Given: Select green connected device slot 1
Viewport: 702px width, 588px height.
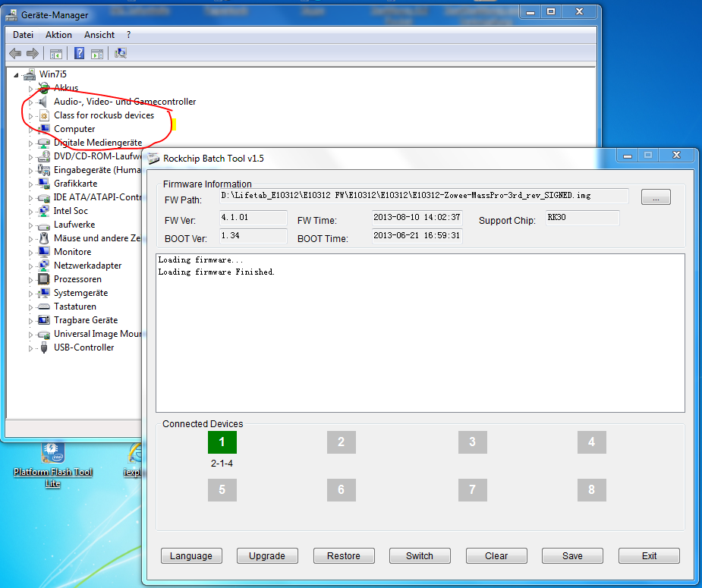Looking at the screenshot, I should 222,442.
